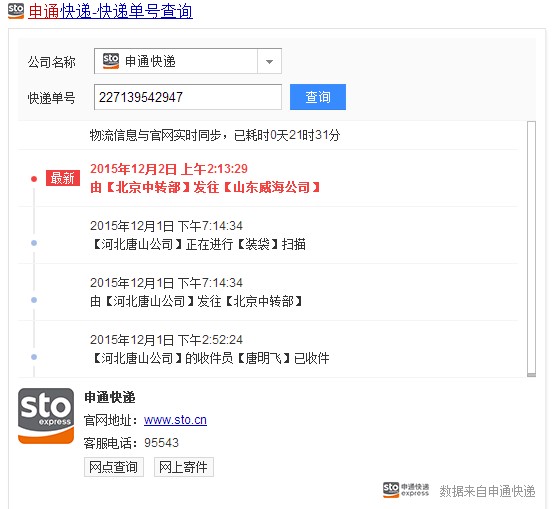The width and height of the screenshot is (558, 509).
Task: Select the red 最新 badge
Action: 63,178
